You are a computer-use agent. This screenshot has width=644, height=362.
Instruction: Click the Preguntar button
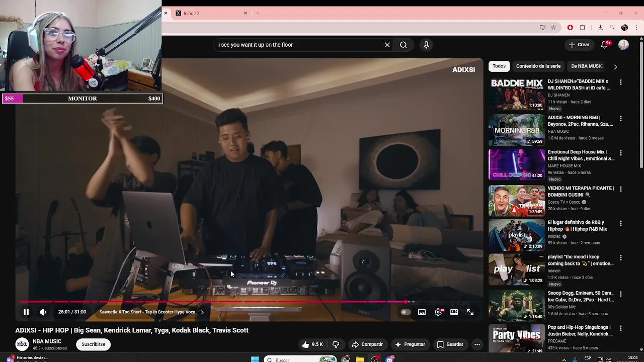[410, 344]
